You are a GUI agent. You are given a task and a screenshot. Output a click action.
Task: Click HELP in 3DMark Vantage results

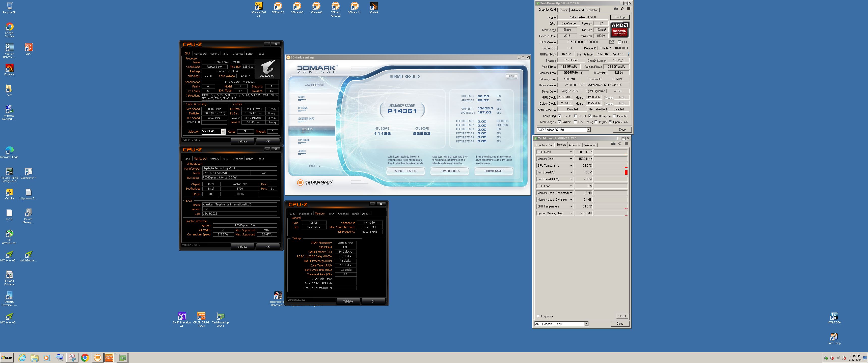pyautogui.click(x=511, y=76)
